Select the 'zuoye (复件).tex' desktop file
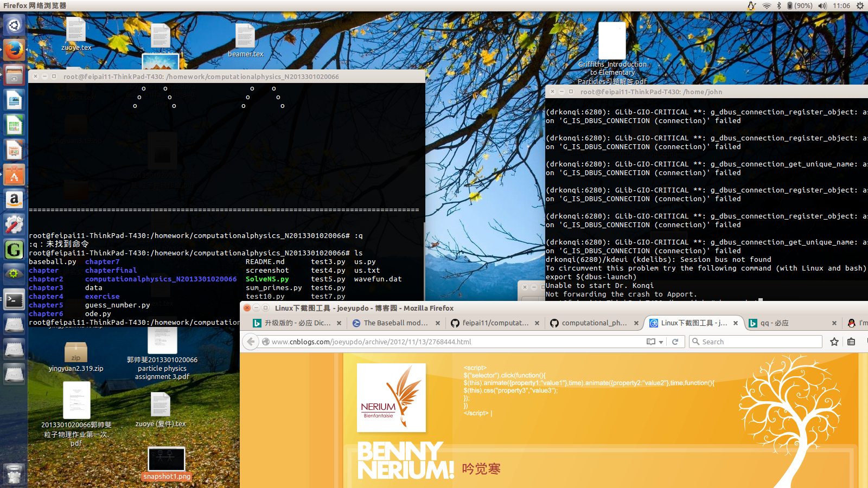 [161, 409]
